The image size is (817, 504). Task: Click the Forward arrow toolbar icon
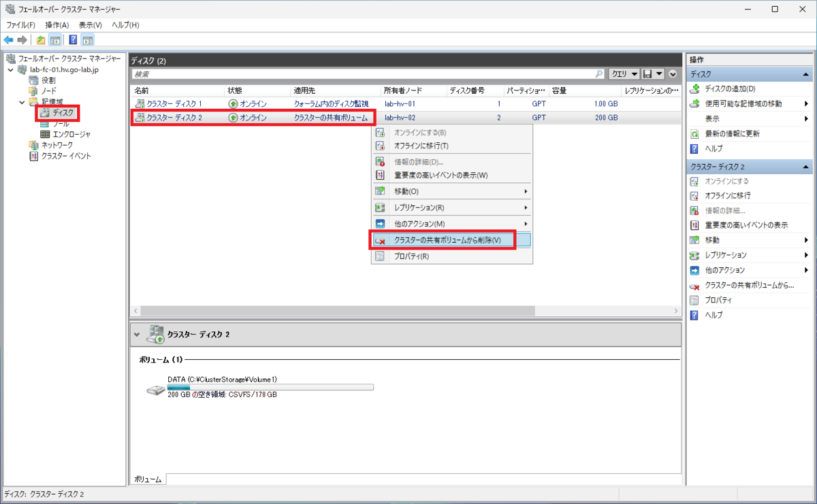tap(22, 39)
